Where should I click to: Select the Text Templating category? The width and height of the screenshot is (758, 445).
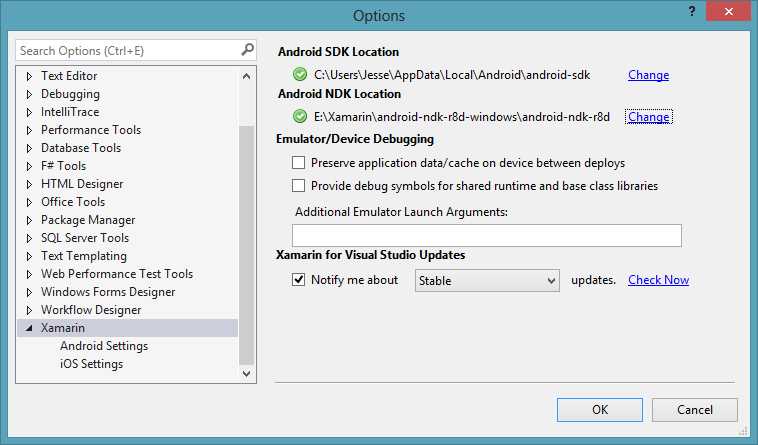pos(84,256)
